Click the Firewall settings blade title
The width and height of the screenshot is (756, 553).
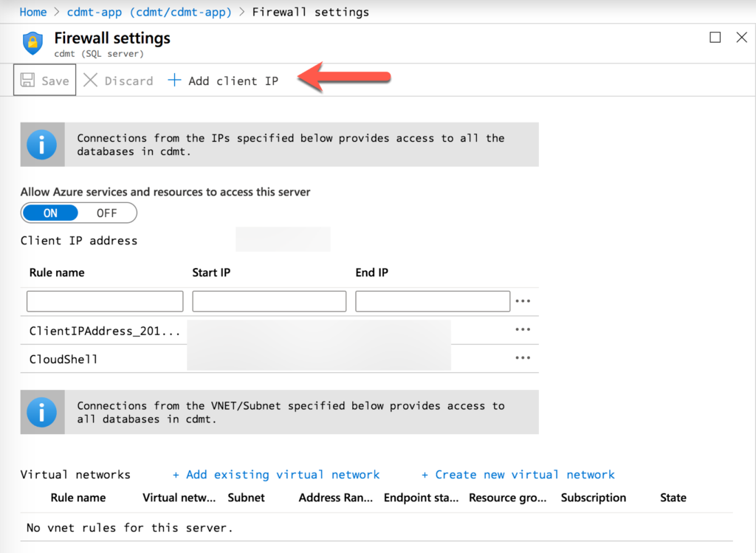(112, 38)
